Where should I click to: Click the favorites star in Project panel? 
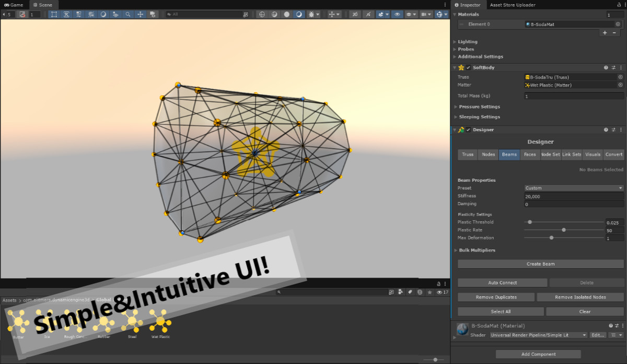click(x=429, y=292)
